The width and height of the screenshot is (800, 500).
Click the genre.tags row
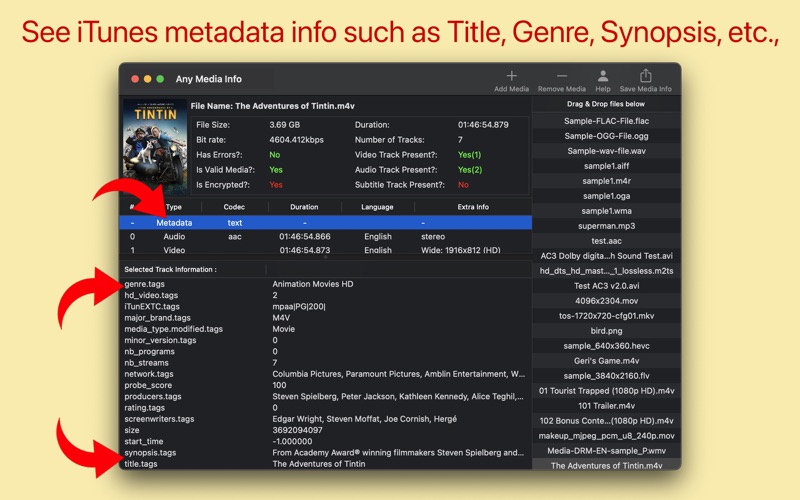click(326, 284)
